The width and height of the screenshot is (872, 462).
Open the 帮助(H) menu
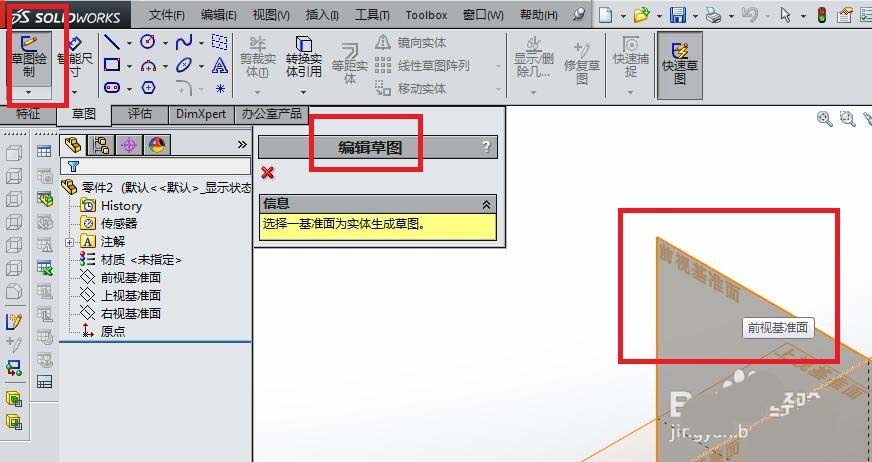(x=539, y=15)
